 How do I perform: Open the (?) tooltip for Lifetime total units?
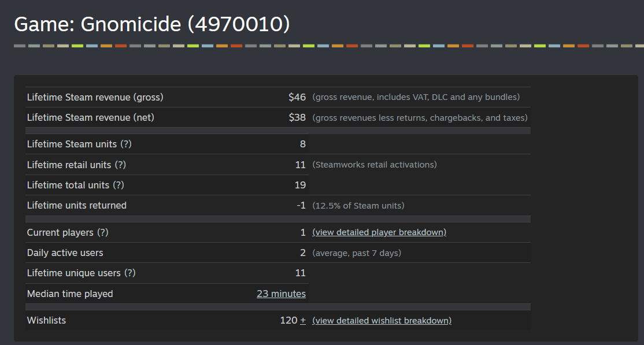pyautogui.click(x=119, y=186)
